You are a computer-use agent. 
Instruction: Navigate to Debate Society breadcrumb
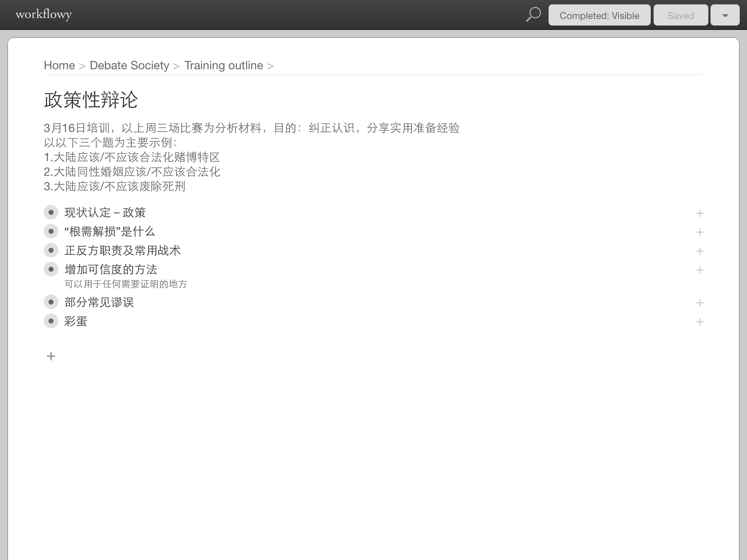tap(129, 65)
